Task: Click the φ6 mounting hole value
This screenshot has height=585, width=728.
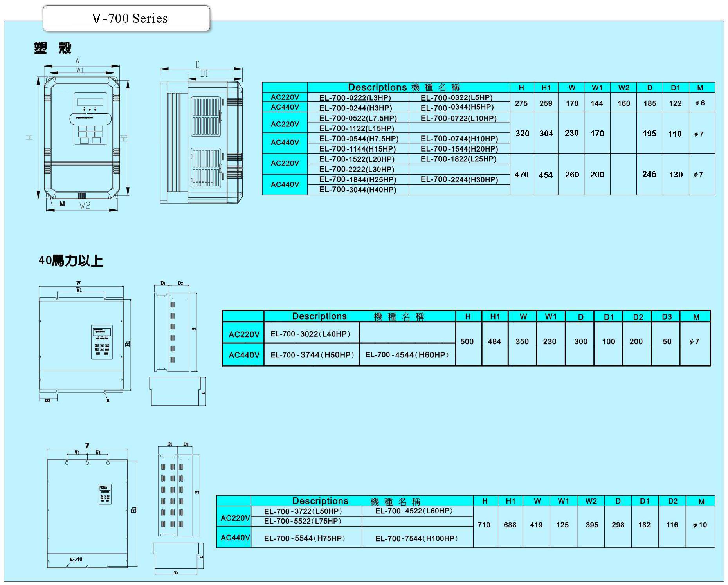Action: point(700,103)
